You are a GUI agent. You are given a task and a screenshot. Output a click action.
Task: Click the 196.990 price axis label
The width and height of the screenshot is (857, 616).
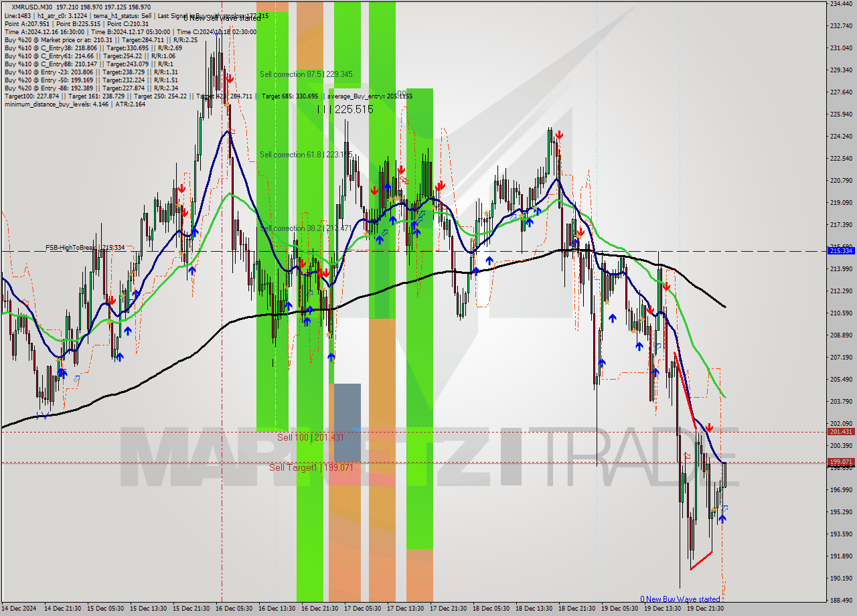point(841,489)
